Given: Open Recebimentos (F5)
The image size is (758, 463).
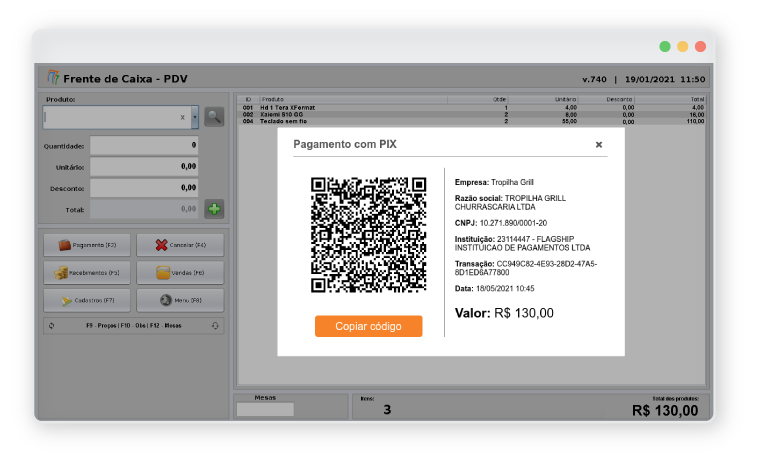Looking at the screenshot, I should [x=90, y=272].
